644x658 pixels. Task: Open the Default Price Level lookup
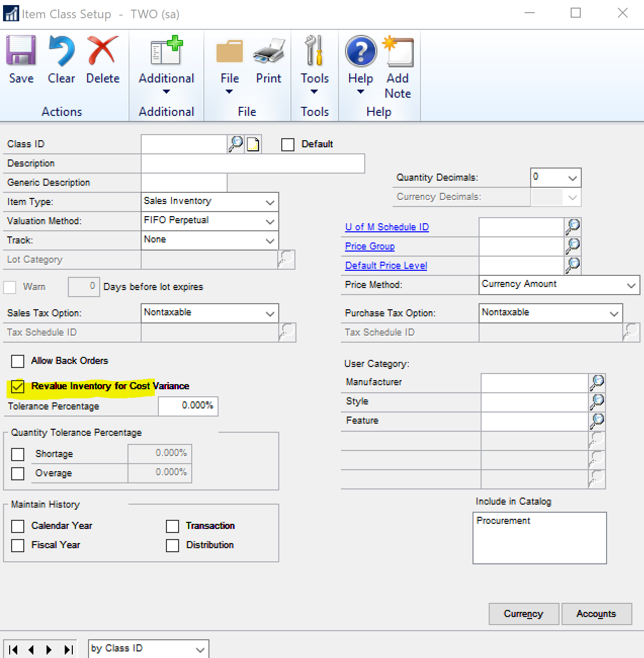pyautogui.click(x=573, y=266)
